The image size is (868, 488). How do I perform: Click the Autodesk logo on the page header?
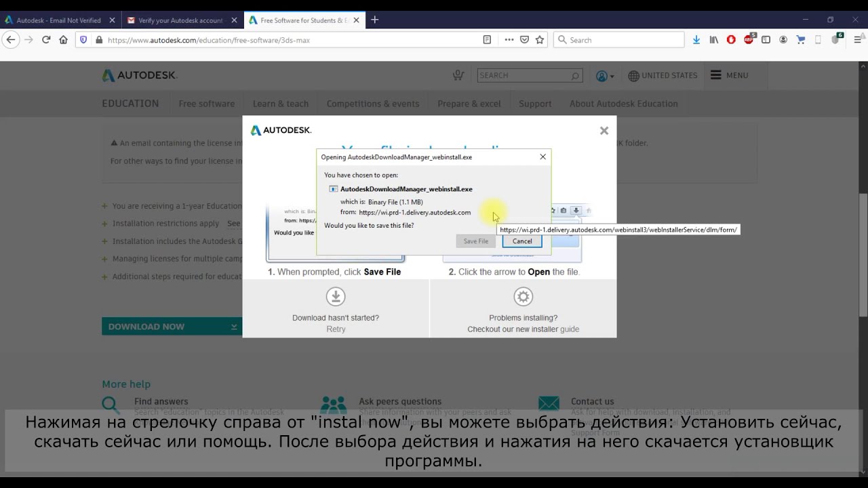coord(140,75)
